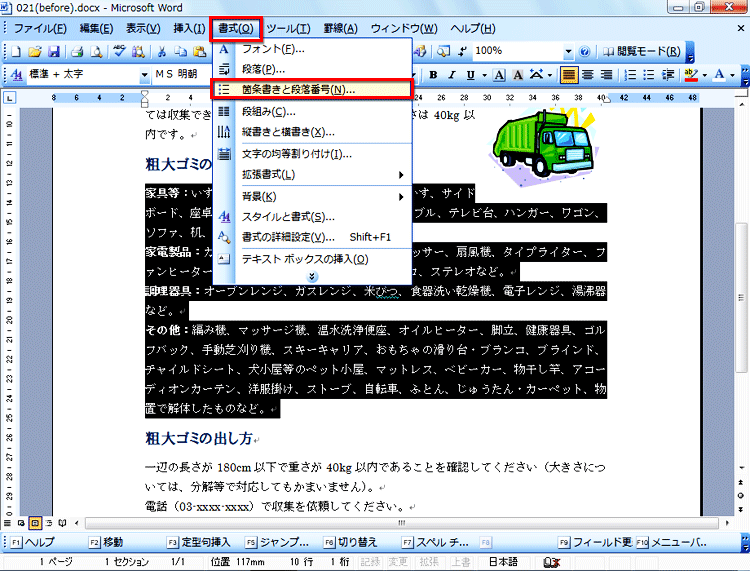Select スタイルと書式(S)... menu item
The height and width of the screenshot is (571, 750).
312,217
